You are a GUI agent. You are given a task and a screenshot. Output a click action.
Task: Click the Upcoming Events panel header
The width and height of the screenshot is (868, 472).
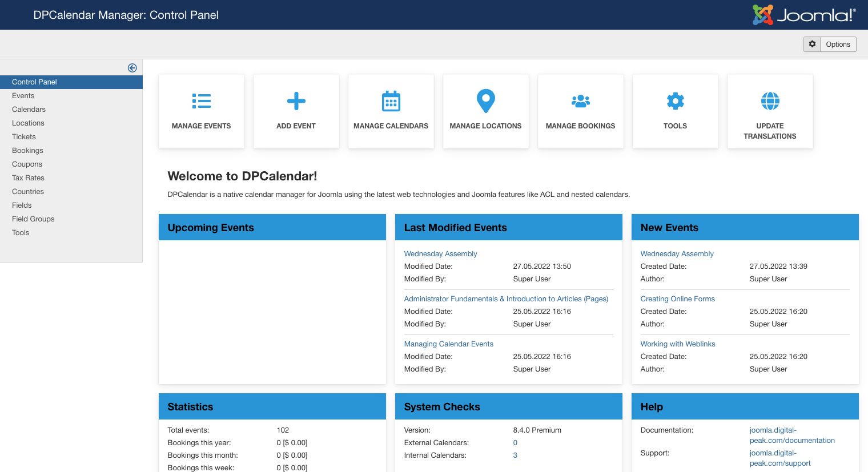(272, 227)
